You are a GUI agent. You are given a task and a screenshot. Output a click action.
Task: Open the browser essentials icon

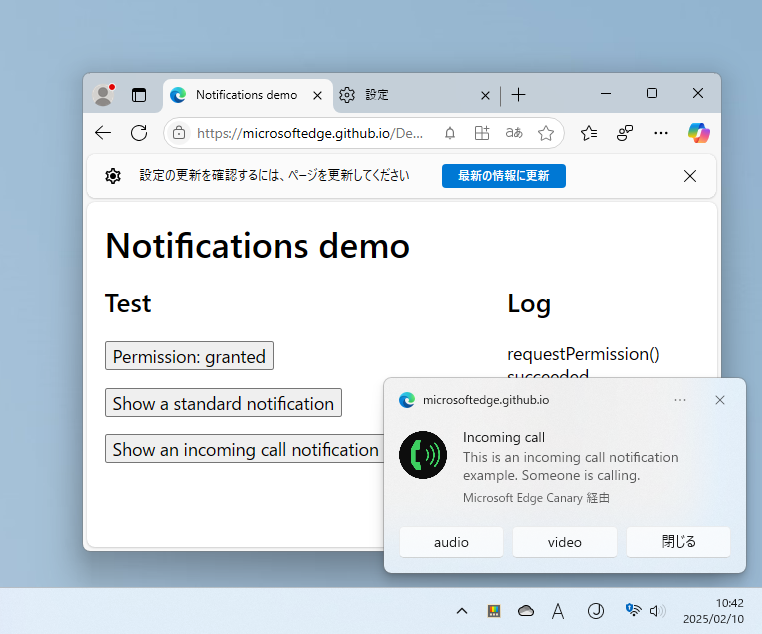(625, 133)
